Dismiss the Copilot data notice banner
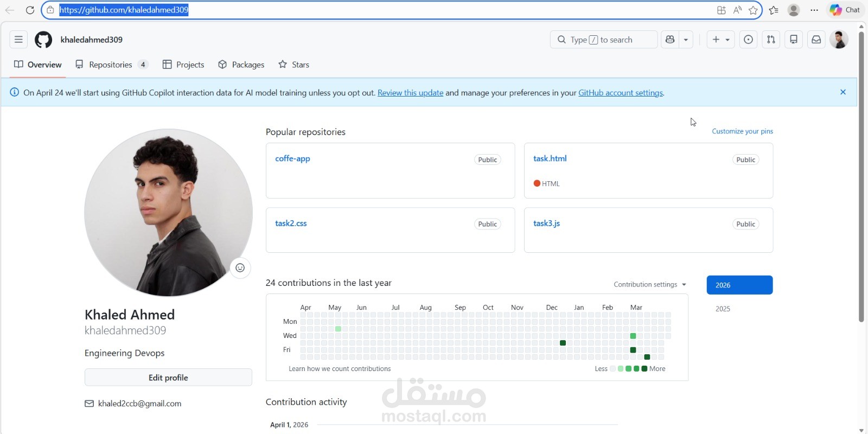This screenshot has height=434, width=868. (843, 92)
